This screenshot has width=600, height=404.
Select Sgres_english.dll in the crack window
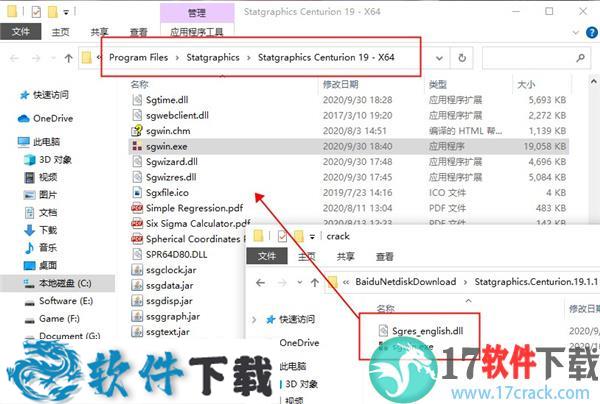427,331
